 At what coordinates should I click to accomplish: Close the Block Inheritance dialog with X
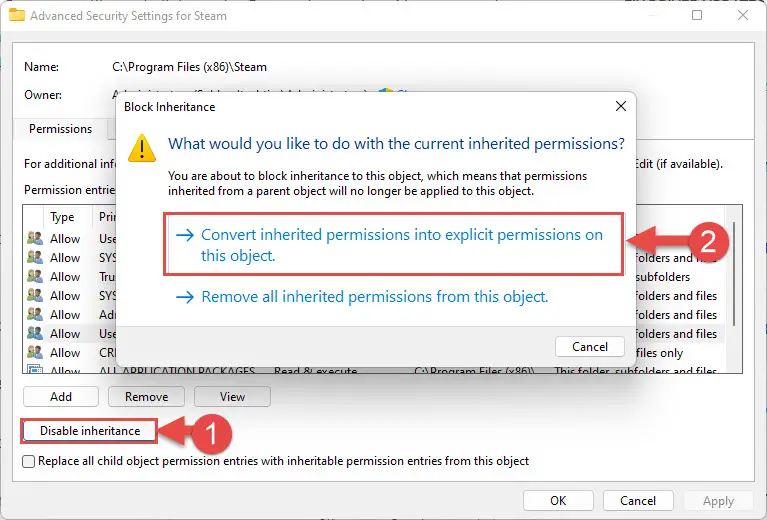tap(621, 106)
